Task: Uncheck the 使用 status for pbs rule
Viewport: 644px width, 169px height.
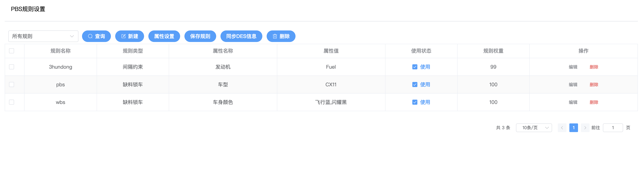Action: (415, 84)
